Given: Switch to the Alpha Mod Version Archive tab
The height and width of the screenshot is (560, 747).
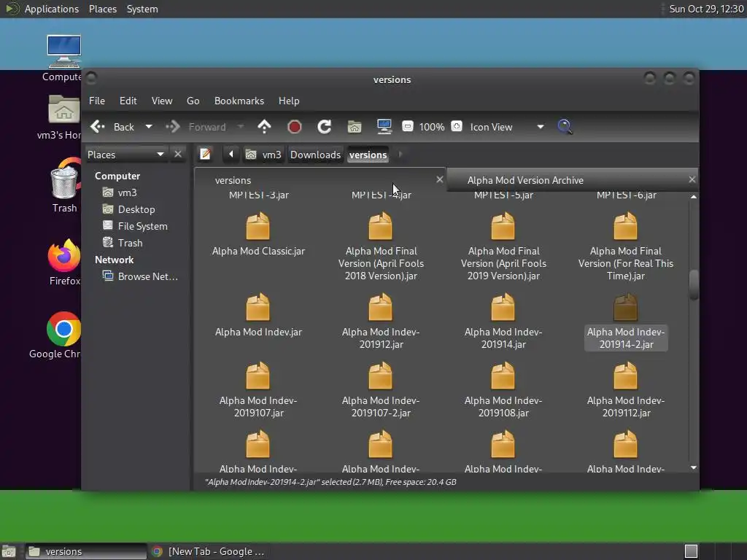Looking at the screenshot, I should [x=572, y=180].
